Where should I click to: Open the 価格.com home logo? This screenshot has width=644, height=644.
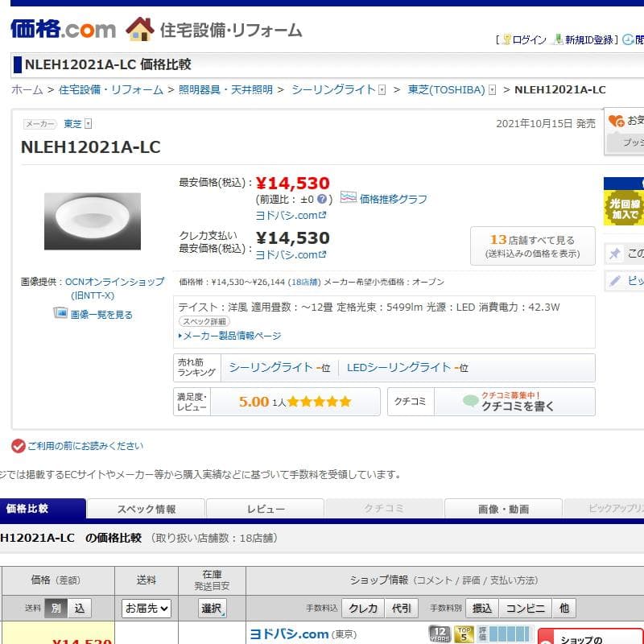click(x=64, y=28)
